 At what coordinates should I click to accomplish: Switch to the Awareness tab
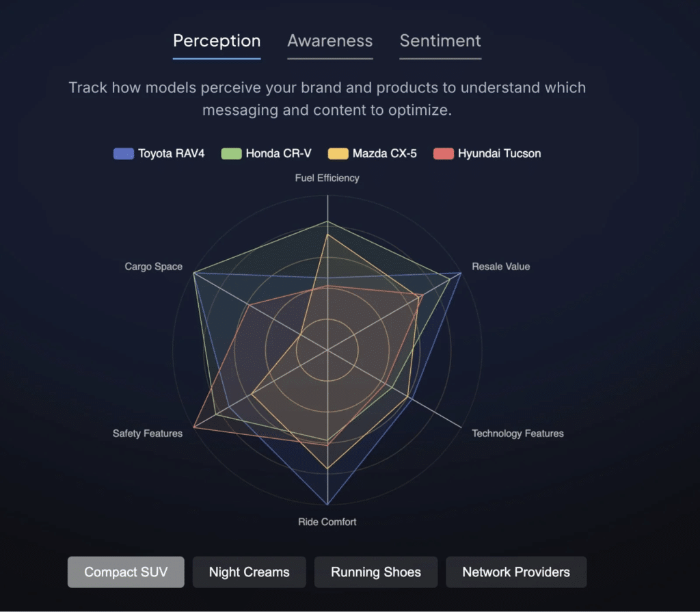click(330, 41)
